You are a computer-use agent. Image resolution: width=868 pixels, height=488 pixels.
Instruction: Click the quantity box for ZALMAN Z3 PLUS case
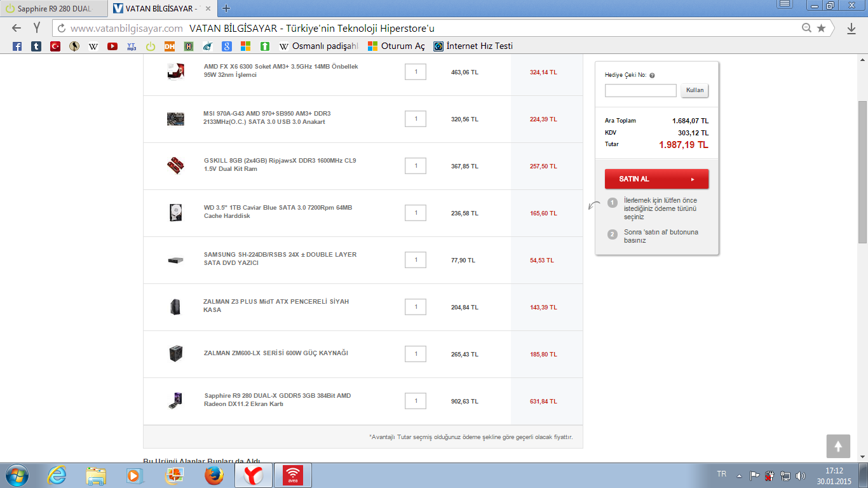pyautogui.click(x=416, y=307)
